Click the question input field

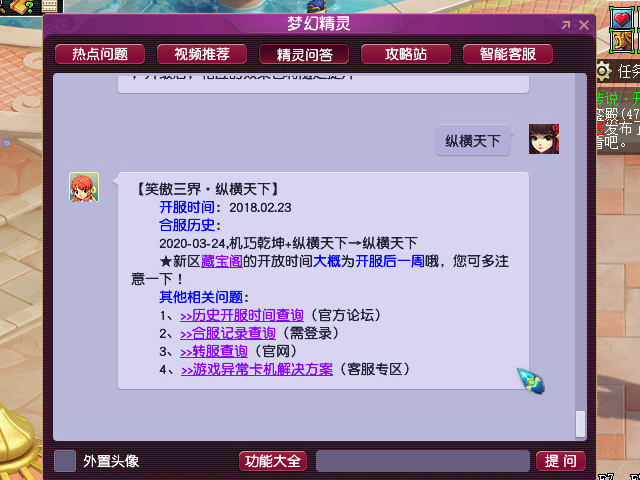coord(423,461)
